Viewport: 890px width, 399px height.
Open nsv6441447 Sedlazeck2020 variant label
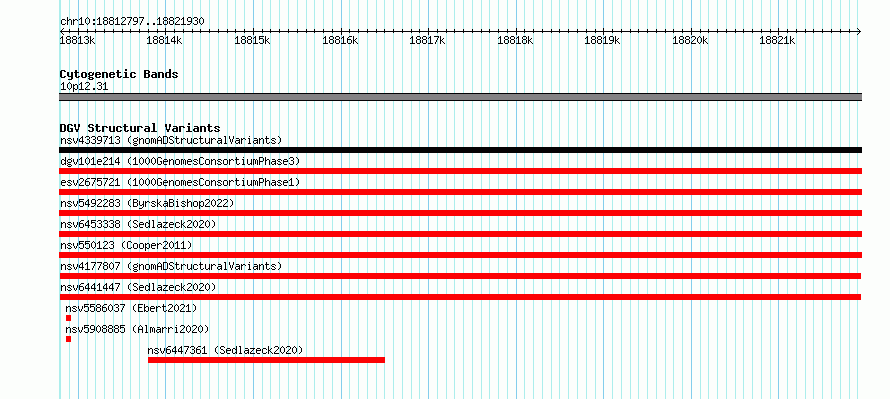[x=138, y=287]
